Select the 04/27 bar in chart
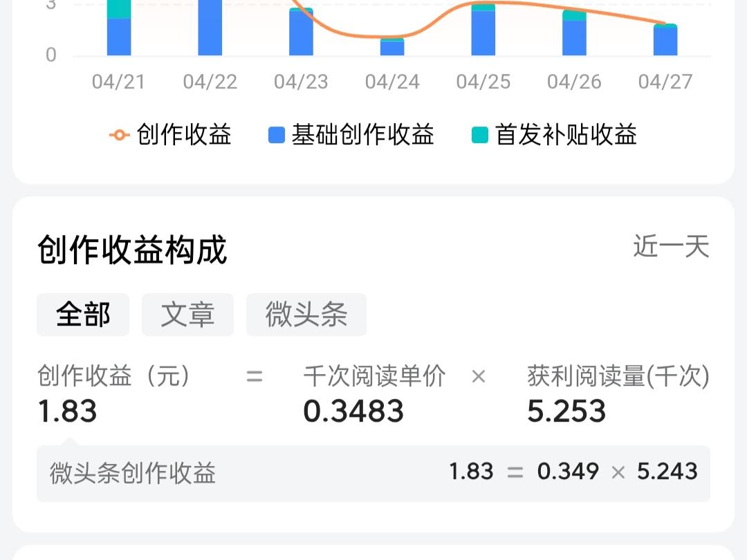Screen dimensions: 747x560 pyautogui.click(x=665, y=39)
